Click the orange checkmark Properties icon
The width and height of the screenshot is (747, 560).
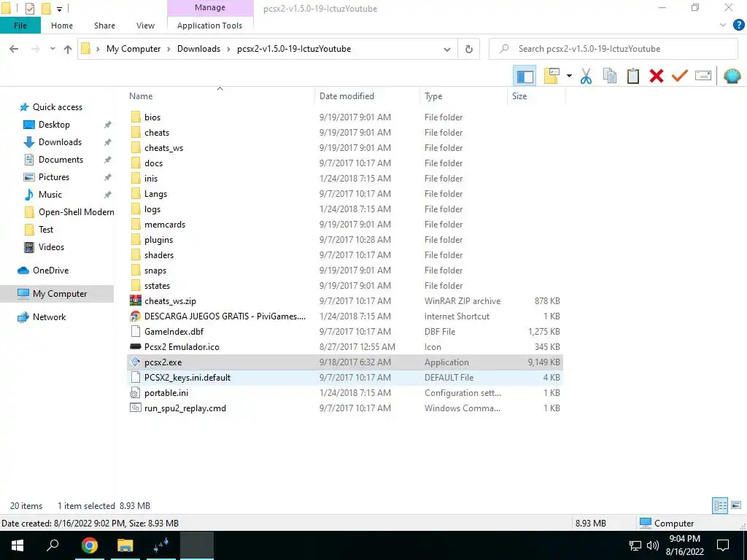point(680,76)
